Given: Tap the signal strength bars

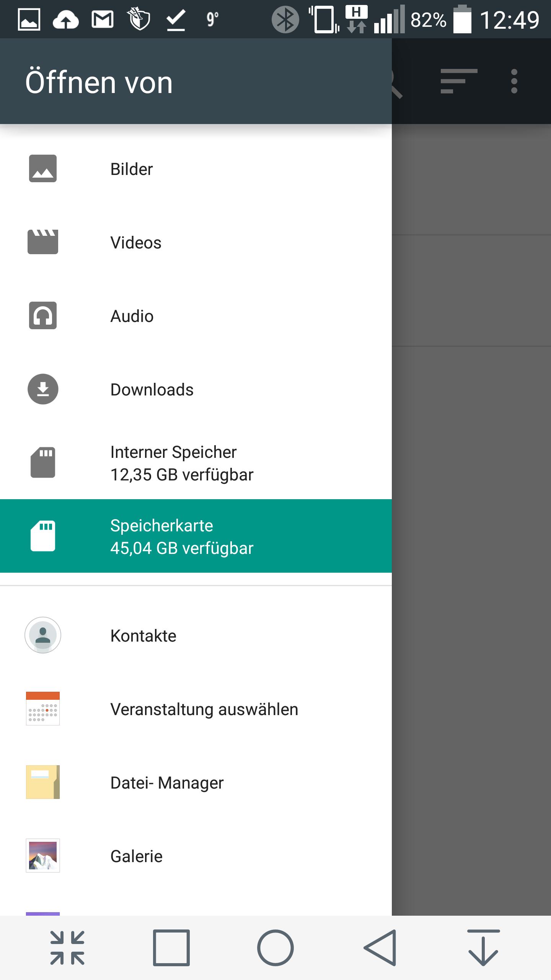Looking at the screenshot, I should [389, 20].
